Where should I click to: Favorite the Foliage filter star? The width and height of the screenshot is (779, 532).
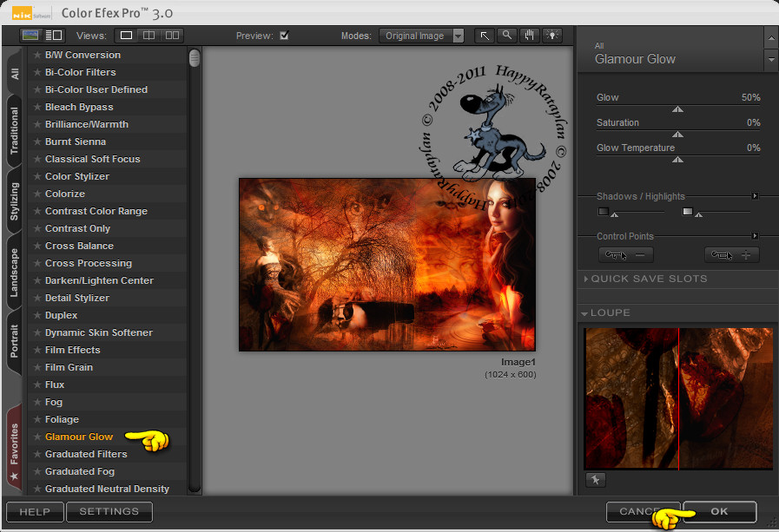point(36,419)
